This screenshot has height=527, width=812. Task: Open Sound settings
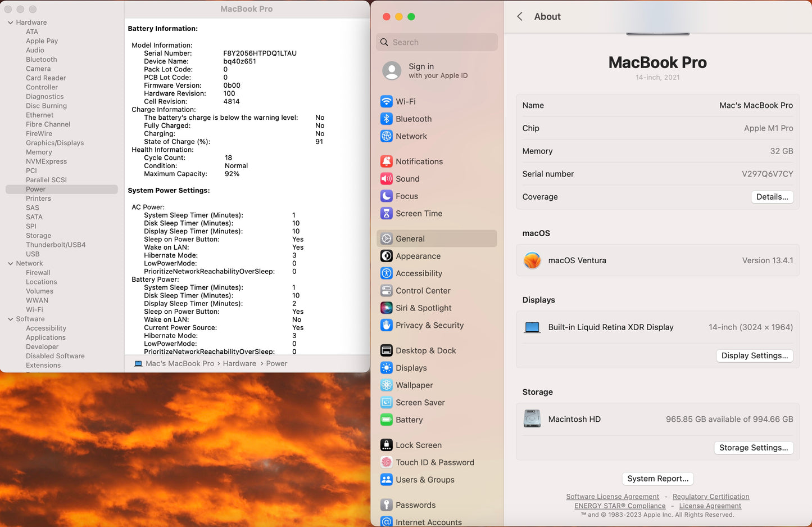click(407, 179)
